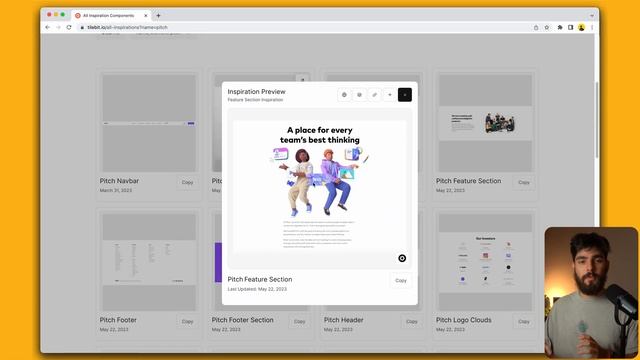640x360 pixels.
Task: Copy the Pitch Footer Section component
Action: [x=300, y=322]
